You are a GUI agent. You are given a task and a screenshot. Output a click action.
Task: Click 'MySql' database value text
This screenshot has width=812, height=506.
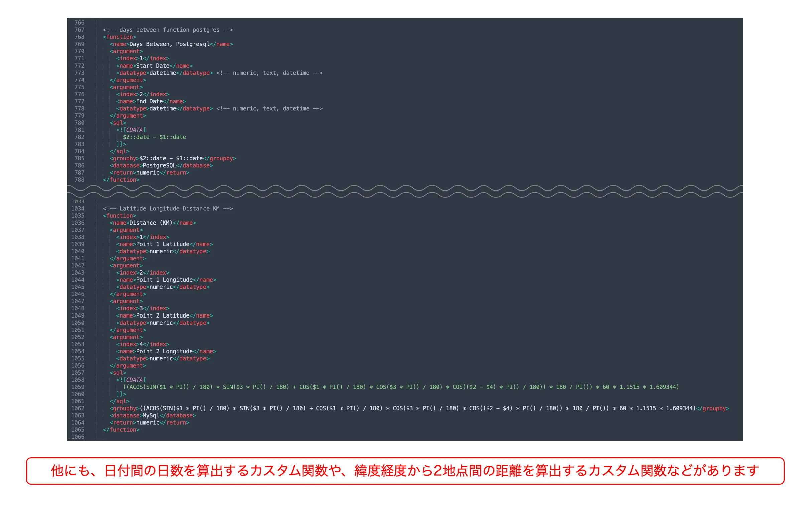(x=151, y=416)
